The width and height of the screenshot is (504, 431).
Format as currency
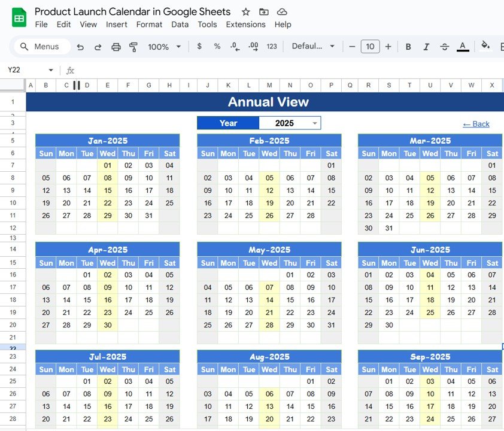tap(199, 46)
